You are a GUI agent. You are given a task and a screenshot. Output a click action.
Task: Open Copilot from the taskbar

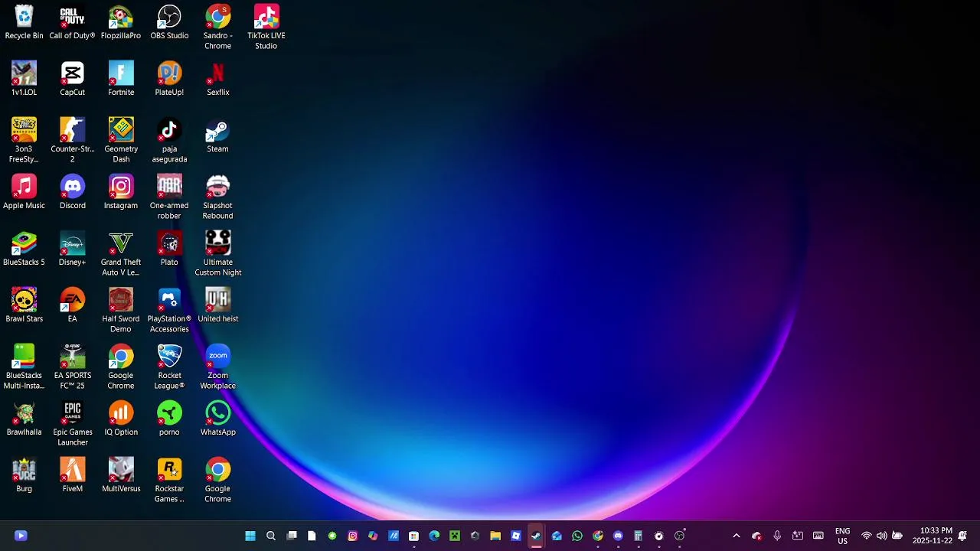[373, 536]
